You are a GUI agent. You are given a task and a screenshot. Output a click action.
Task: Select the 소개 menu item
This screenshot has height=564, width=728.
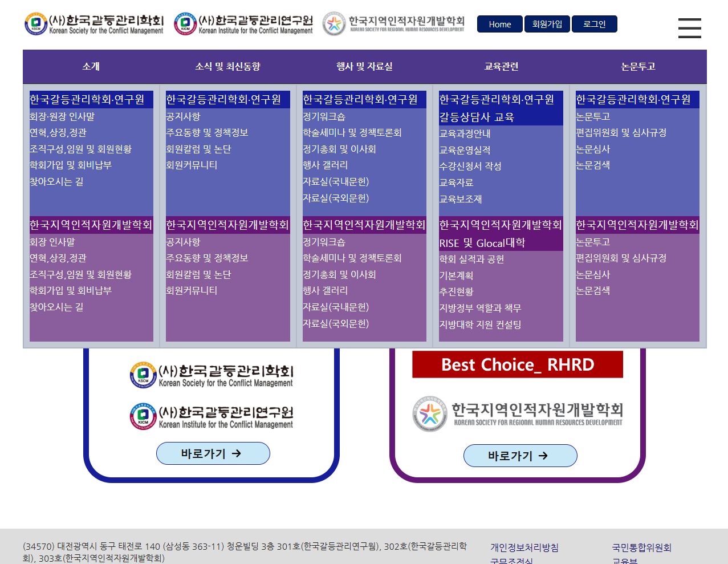[91, 66]
